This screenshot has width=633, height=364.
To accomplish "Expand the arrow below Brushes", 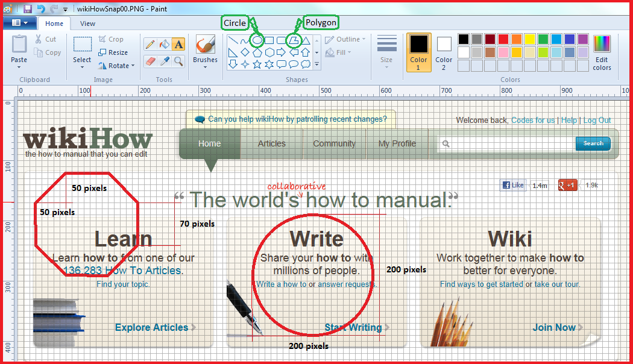I will (205, 67).
